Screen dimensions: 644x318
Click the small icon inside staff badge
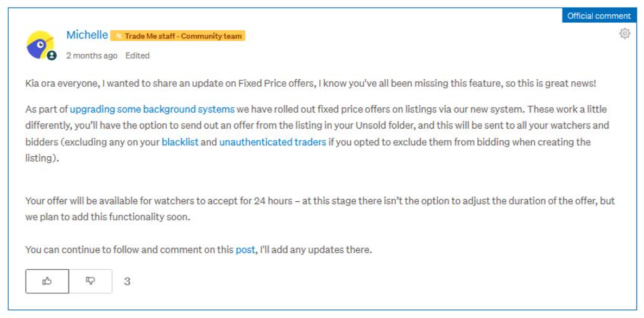coord(118,36)
